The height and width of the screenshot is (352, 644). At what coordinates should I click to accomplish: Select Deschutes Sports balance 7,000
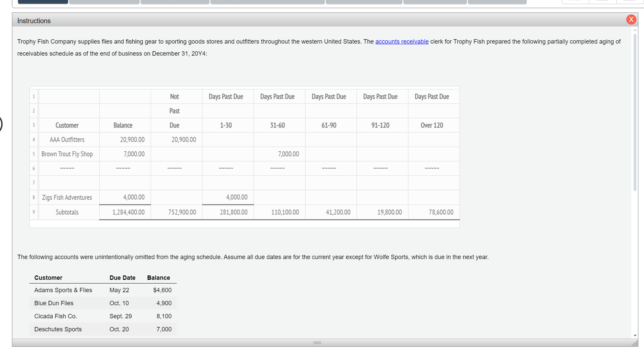point(164,329)
